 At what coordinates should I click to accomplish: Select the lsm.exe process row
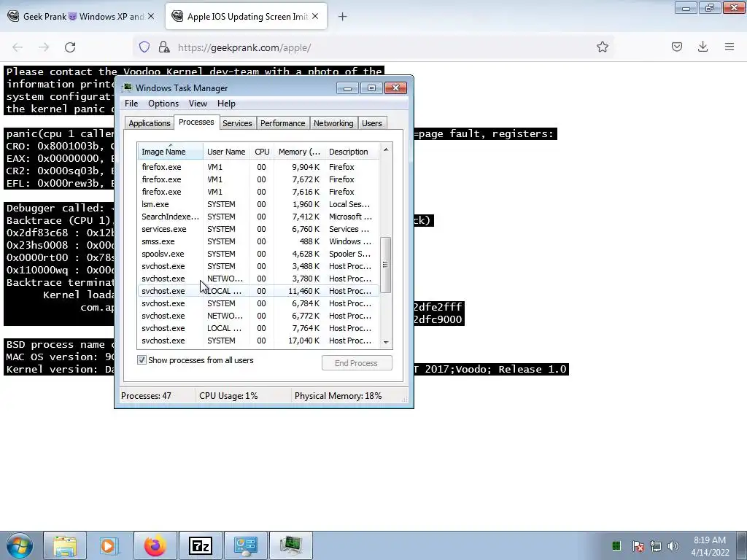258,204
